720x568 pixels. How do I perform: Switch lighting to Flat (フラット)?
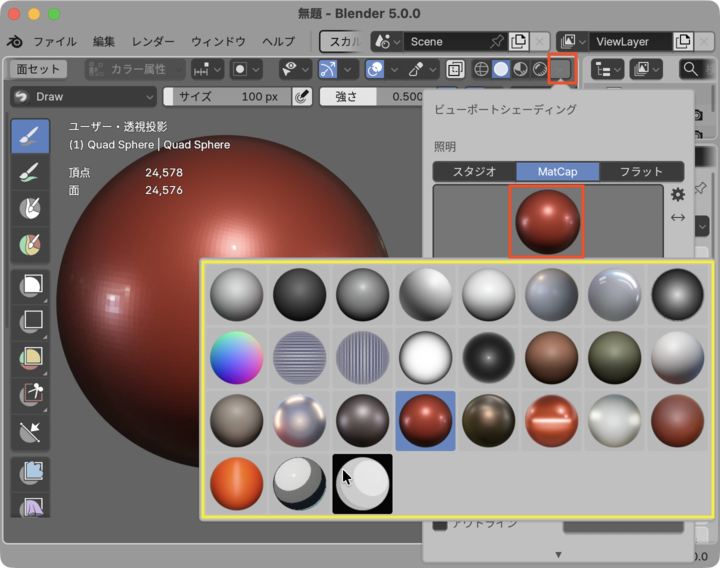click(641, 171)
